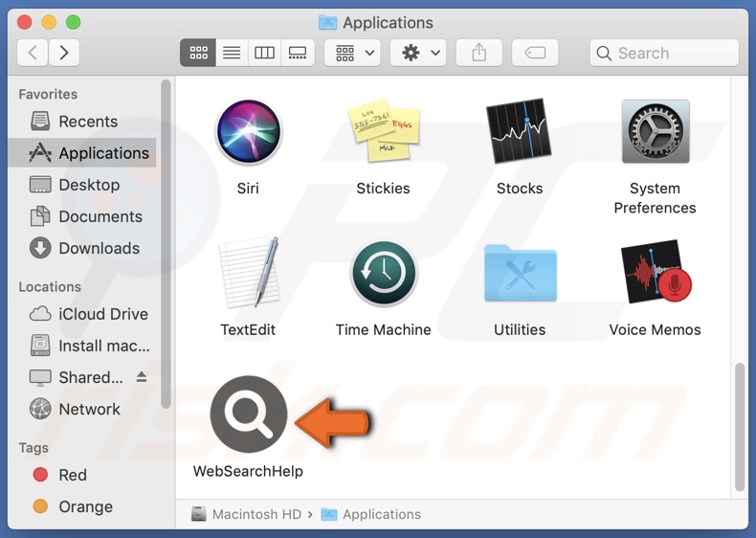Click the "WebSearchHelp" name label
This screenshot has width=756, height=538.
pos(248,471)
